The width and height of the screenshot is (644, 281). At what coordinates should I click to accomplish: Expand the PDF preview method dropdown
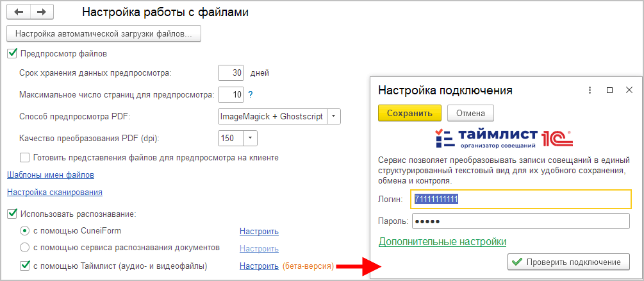pos(334,117)
